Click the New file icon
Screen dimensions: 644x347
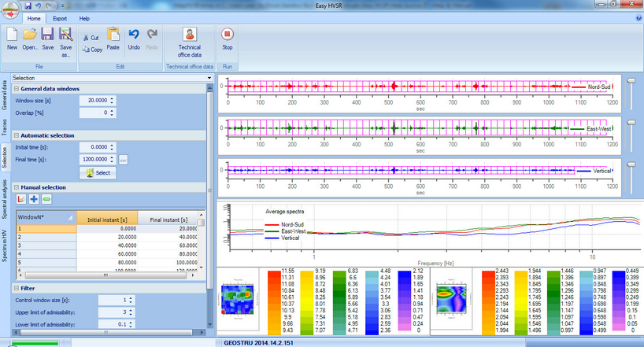pos(12,34)
